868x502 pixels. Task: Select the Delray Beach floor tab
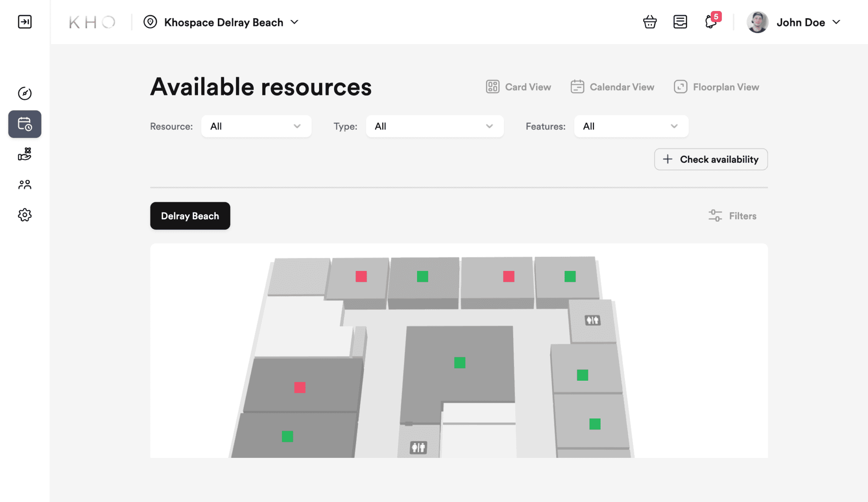[190, 216]
